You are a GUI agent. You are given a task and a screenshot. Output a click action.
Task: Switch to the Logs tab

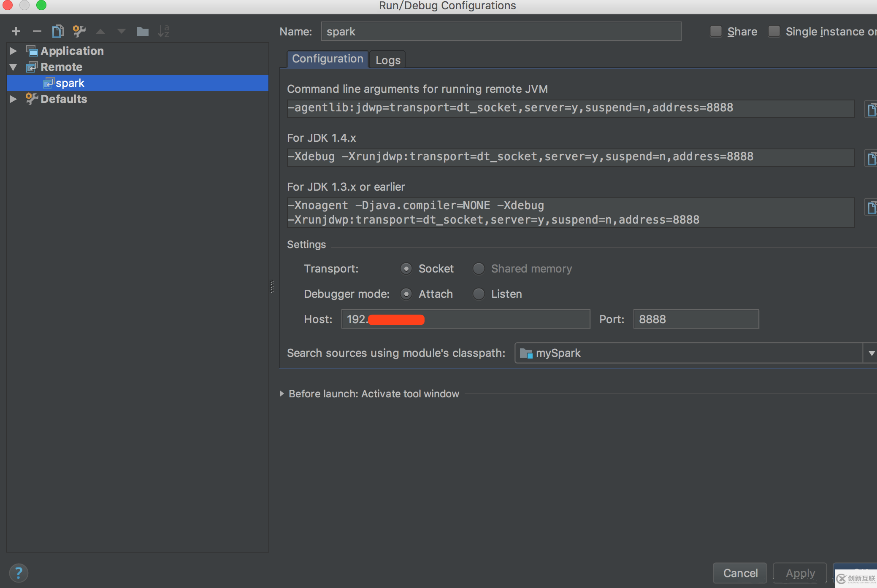click(x=388, y=59)
